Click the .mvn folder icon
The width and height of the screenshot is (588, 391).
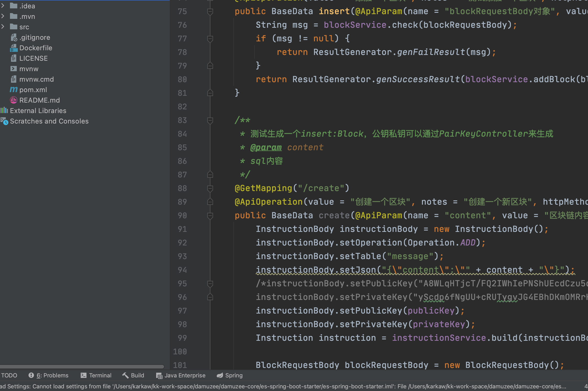click(x=14, y=16)
